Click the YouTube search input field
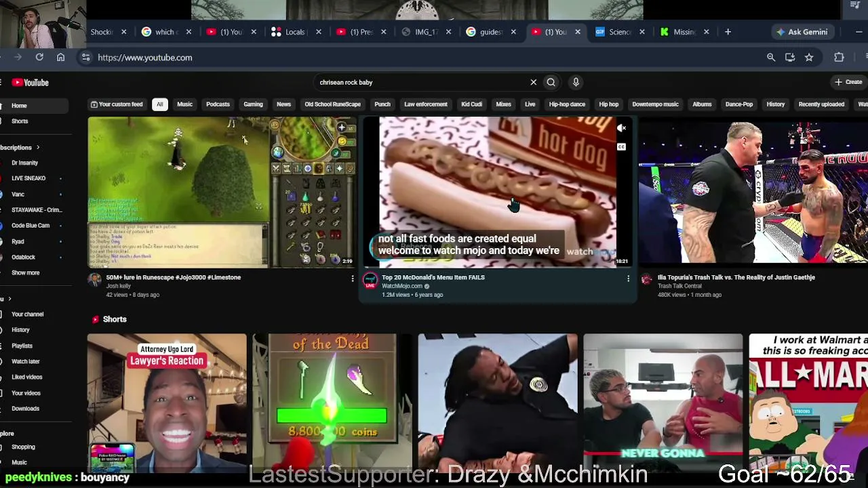 point(420,82)
